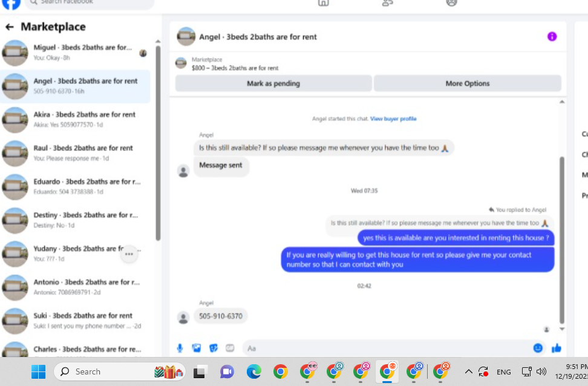Send a thumbs-up like

coord(557,348)
